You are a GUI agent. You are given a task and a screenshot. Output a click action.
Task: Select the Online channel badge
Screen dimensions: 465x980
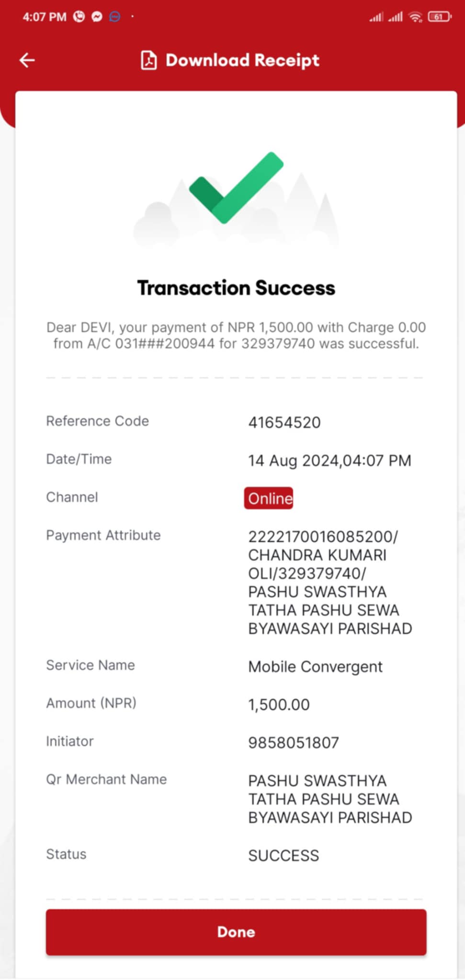click(x=269, y=498)
